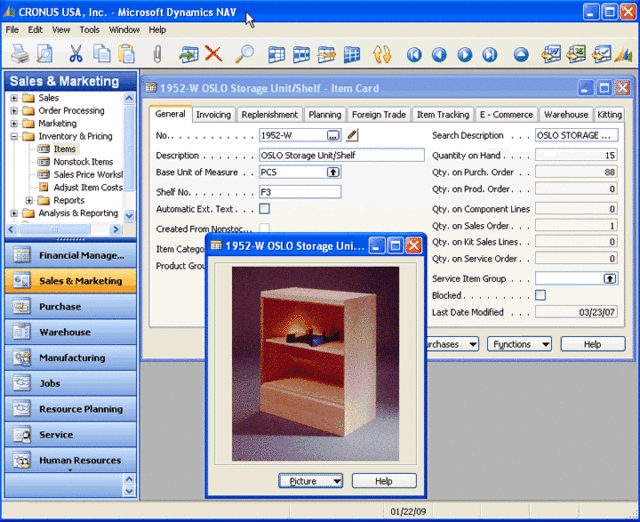This screenshot has height=522, width=640.
Task: Collapse the Inventory & Pricing folder
Action: point(14,136)
